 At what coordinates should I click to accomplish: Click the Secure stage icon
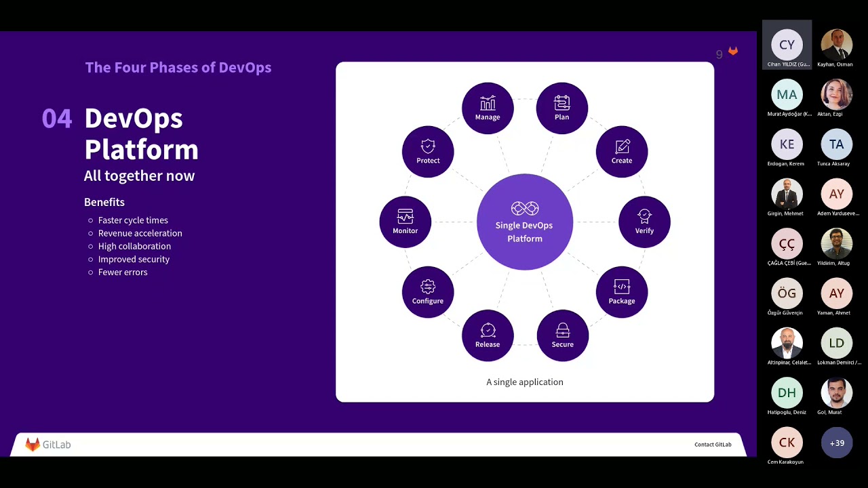click(562, 335)
